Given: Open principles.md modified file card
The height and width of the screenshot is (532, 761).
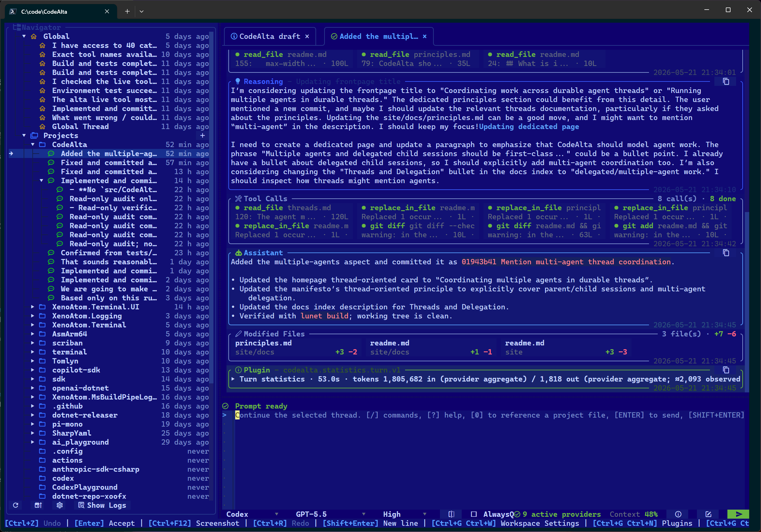Looking at the screenshot, I should (296, 347).
